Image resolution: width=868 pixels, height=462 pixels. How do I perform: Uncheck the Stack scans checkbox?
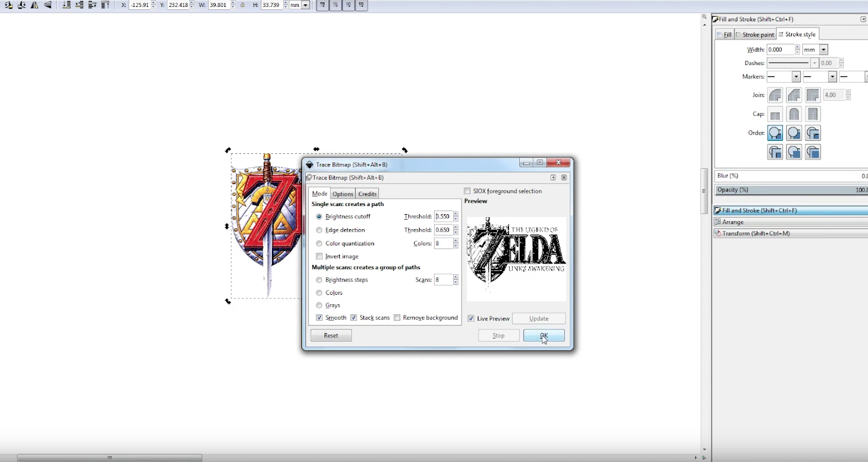354,317
